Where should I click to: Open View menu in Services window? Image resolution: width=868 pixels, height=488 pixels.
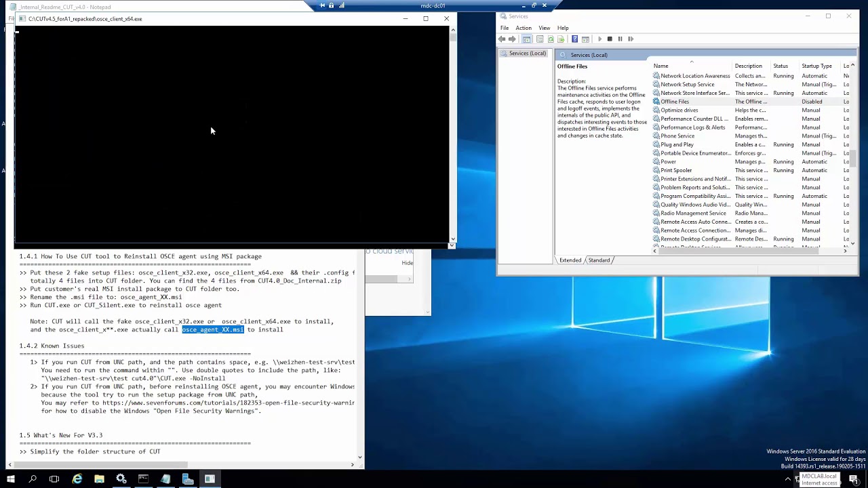(545, 28)
